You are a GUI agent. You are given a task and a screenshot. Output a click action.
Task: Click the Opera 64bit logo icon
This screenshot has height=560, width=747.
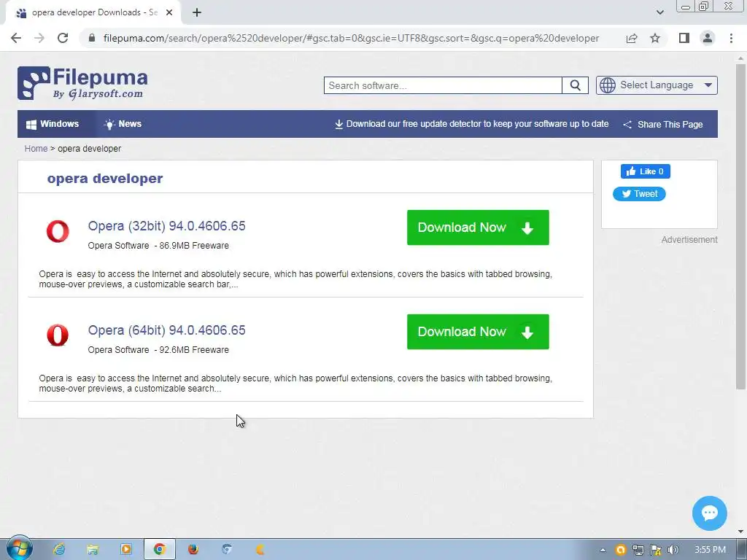point(58,335)
